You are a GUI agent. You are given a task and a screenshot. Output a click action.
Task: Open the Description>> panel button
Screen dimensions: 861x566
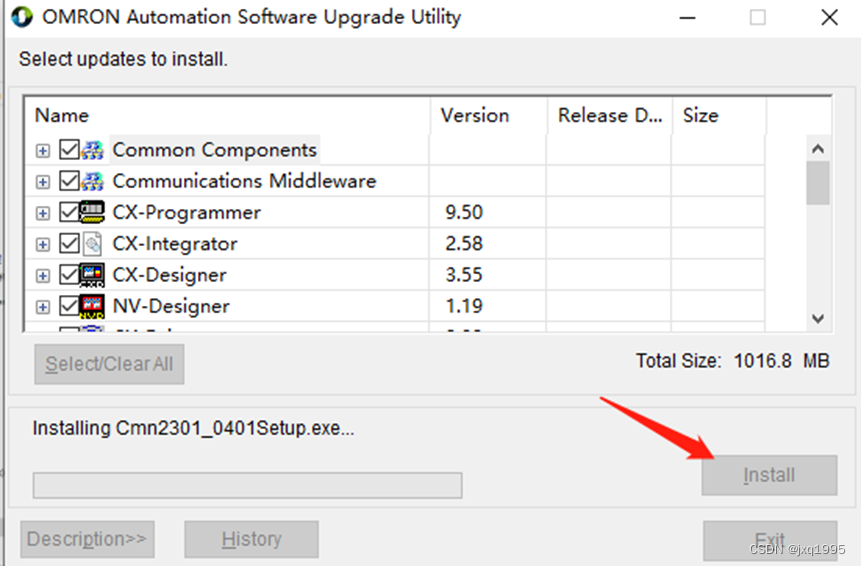pos(87,539)
